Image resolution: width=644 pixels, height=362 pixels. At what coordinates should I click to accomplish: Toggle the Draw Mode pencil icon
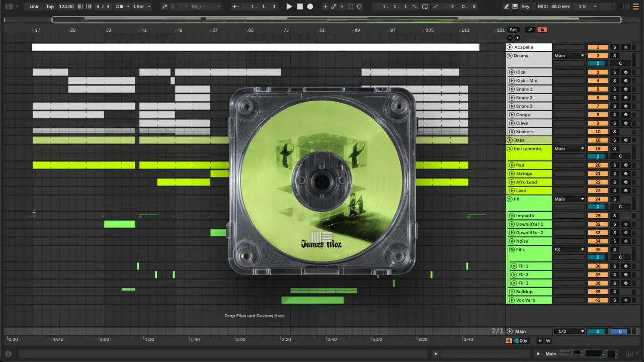(507, 7)
